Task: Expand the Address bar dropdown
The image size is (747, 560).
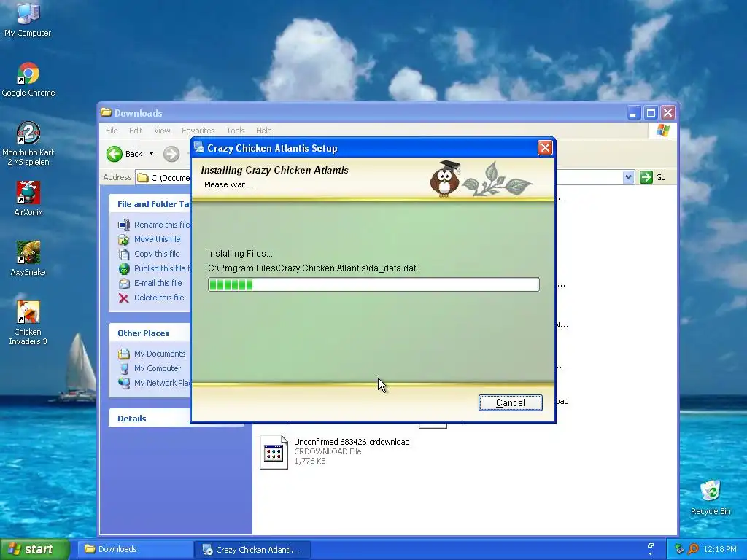Action: point(628,177)
